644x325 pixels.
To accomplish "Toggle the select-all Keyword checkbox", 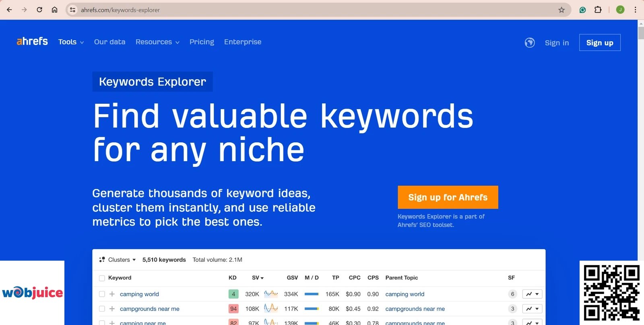I will (x=102, y=278).
